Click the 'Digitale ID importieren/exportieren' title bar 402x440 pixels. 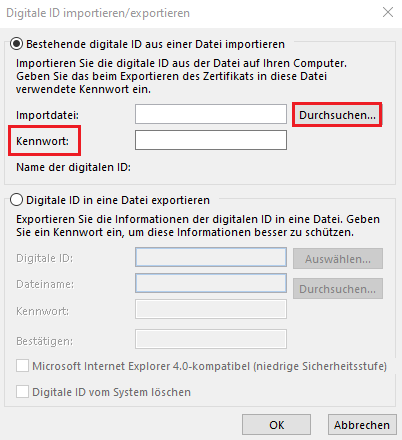point(98,13)
